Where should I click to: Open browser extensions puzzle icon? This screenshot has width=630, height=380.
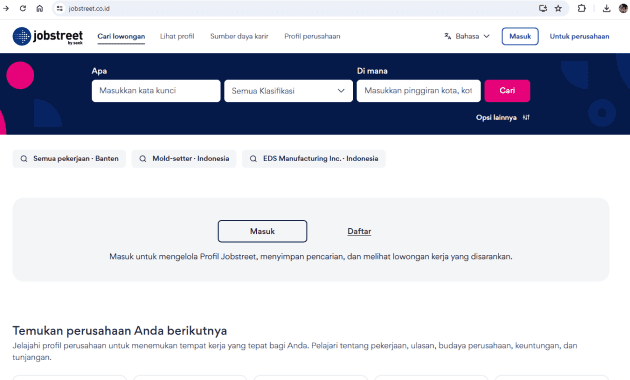[x=581, y=8]
